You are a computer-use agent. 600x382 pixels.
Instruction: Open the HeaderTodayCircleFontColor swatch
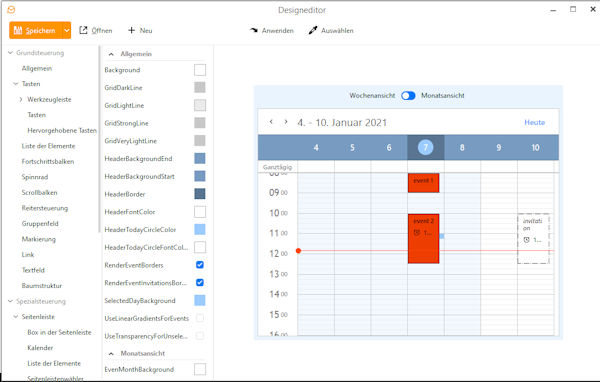click(x=200, y=247)
